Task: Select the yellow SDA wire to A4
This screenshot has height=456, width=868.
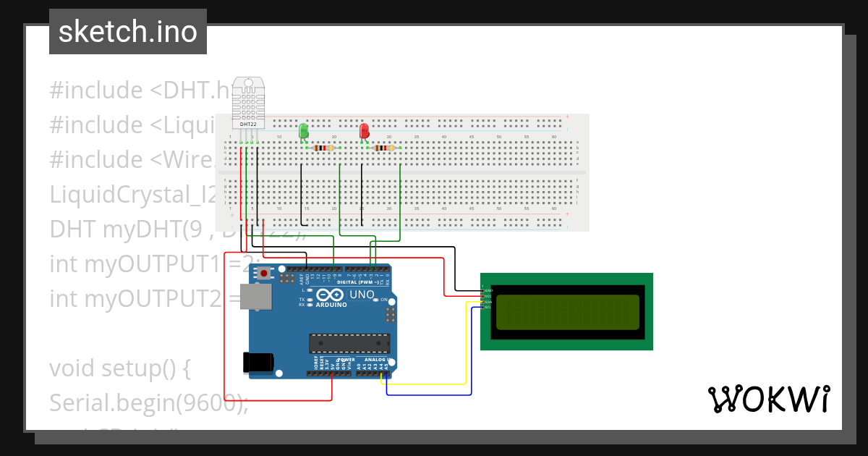Action: tap(434, 384)
